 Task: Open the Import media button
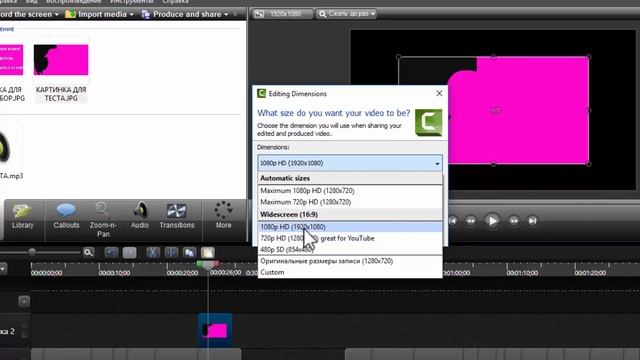pos(99,14)
